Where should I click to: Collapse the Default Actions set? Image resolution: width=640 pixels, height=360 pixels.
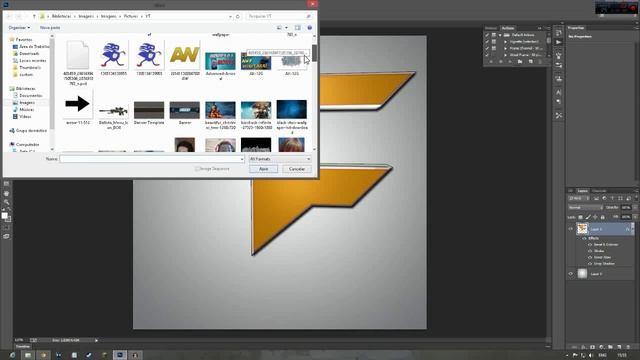pyautogui.click(x=500, y=35)
